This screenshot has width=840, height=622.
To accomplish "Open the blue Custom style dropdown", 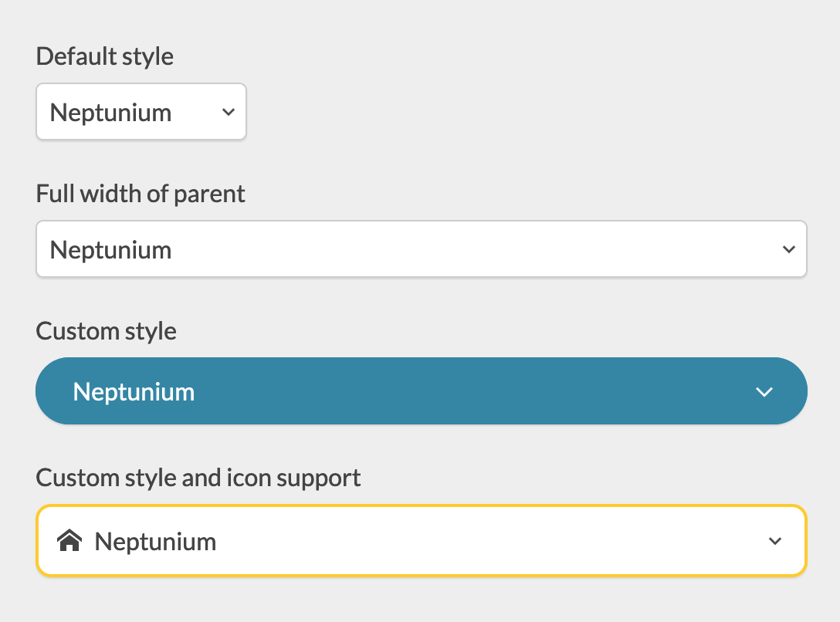I will [x=421, y=391].
